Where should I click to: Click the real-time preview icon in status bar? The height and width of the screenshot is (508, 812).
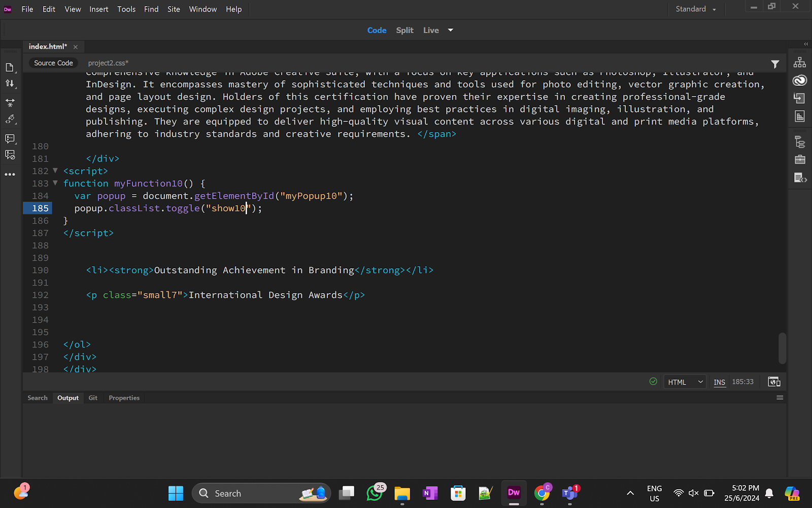(774, 382)
